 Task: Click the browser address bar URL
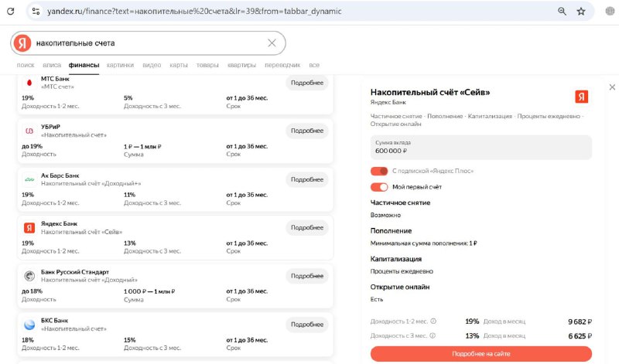[194, 11]
